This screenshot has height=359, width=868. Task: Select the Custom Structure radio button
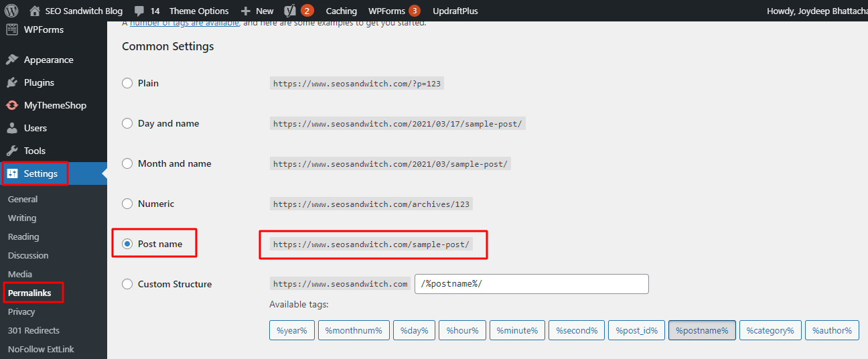point(127,284)
